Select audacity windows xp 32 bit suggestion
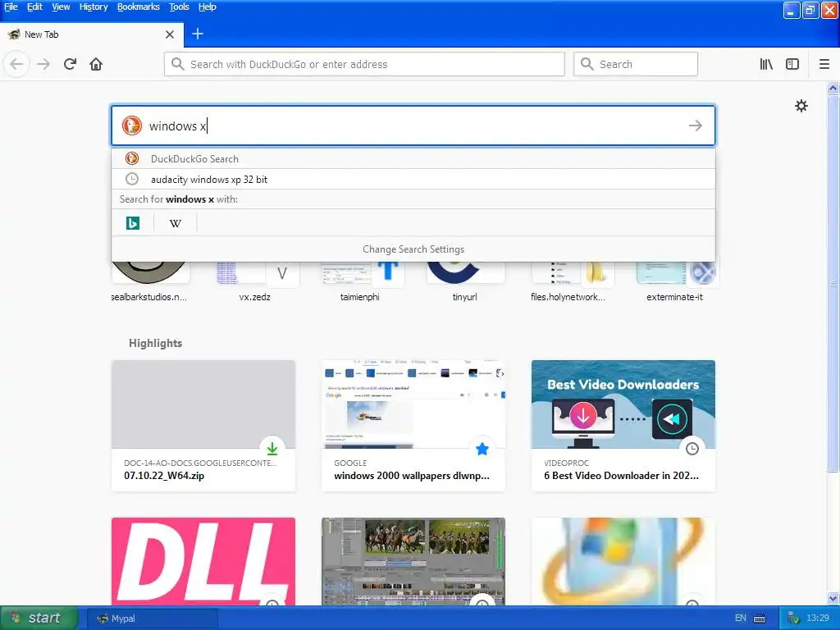The image size is (840, 630). 413,179
